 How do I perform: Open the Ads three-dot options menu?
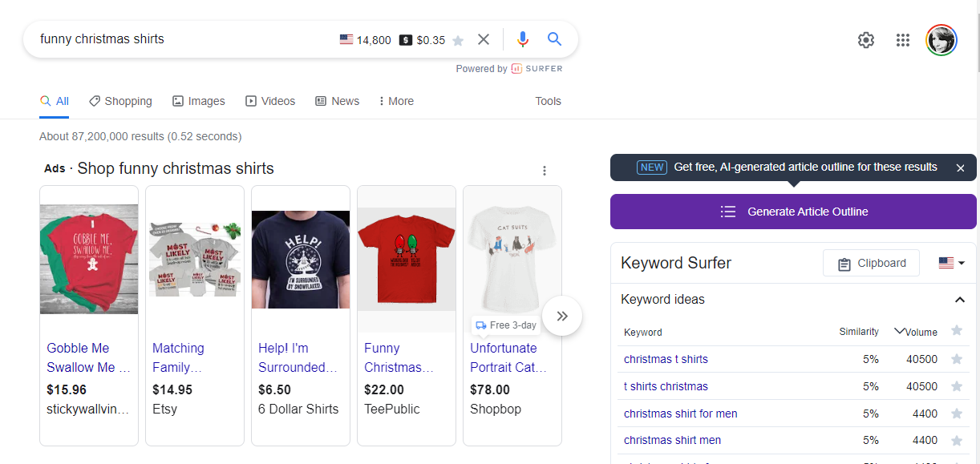tap(545, 171)
